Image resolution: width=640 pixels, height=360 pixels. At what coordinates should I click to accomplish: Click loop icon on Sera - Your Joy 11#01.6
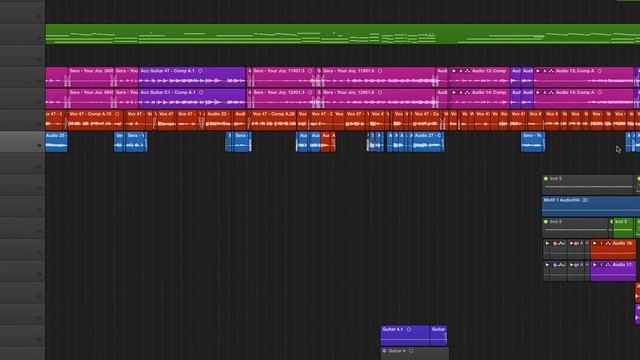pos(380,71)
